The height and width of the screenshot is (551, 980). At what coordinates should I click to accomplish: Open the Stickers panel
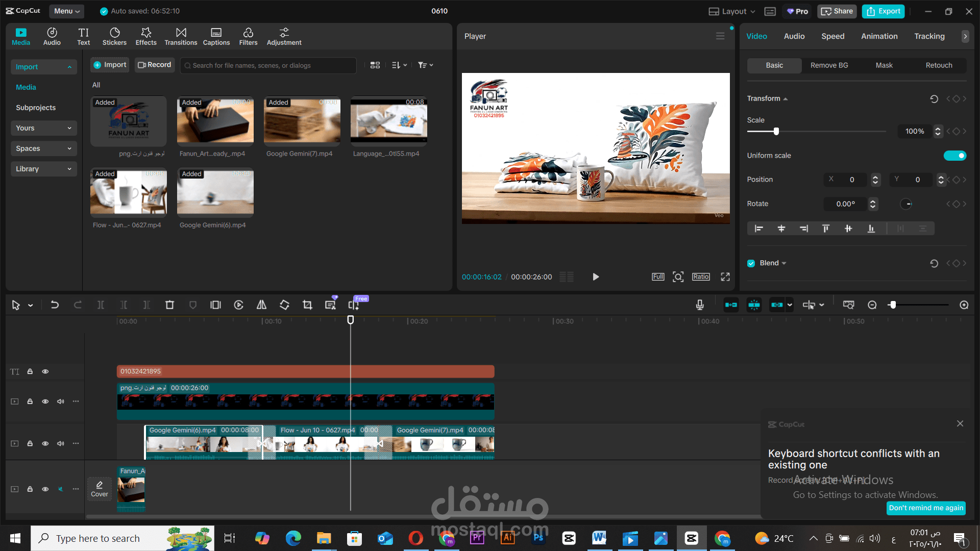114,36
